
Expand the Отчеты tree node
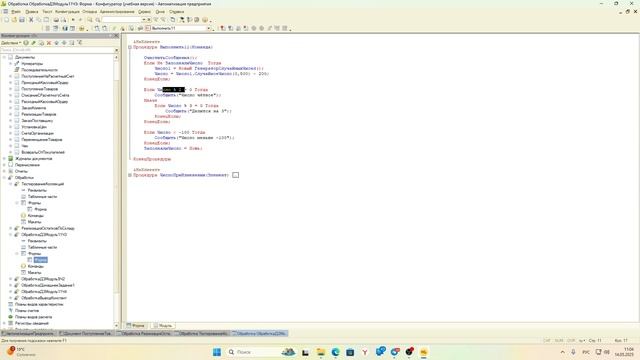(4, 171)
